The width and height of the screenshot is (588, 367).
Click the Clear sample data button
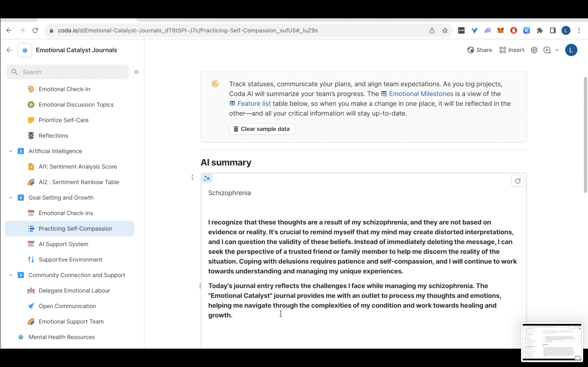pos(262,129)
